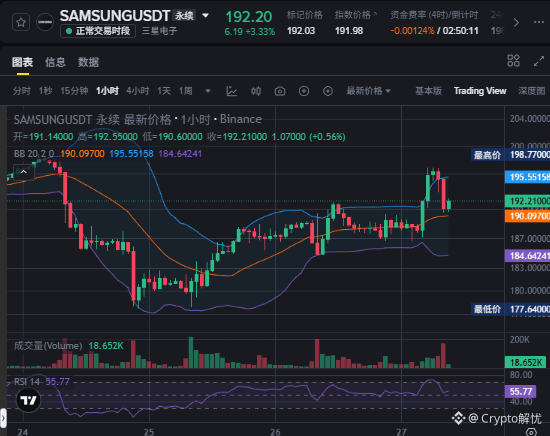The width and height of the screenshot is (550, 436).
Task: Open the trading pair dropdown arrow next to SAMSUNGUSDT
Action: click(206, 15)
